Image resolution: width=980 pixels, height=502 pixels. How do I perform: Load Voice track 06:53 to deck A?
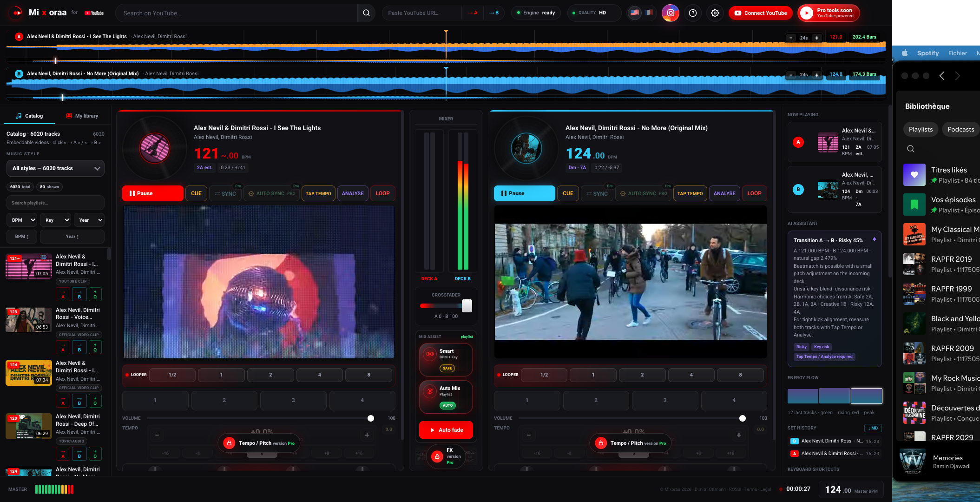(x=63, y=348)
